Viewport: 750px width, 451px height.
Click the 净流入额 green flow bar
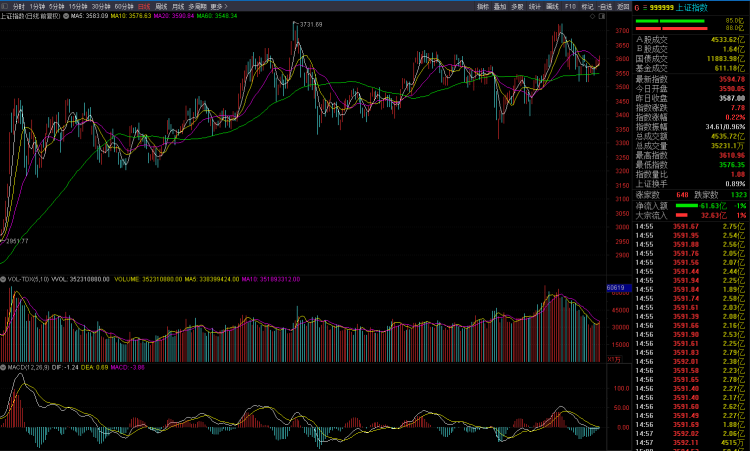click(x=694, y=204)
